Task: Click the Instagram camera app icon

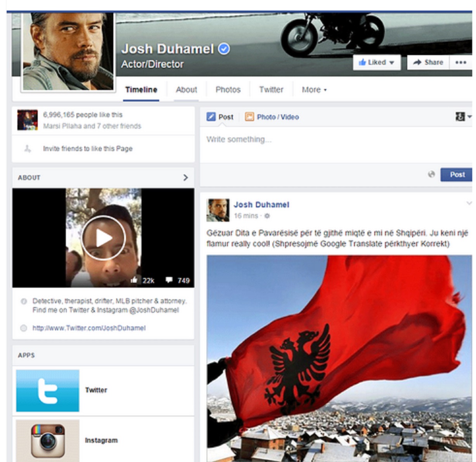Action: [x=48, y=440]
